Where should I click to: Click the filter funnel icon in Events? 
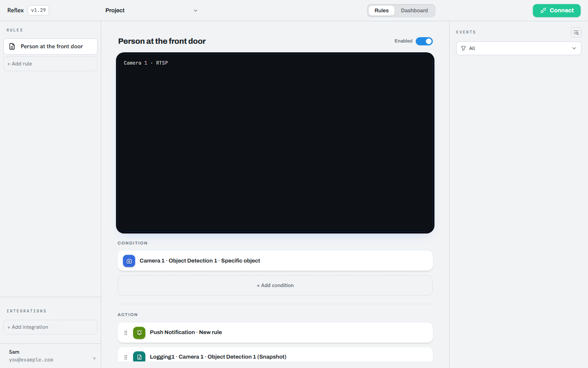coord(463,48)
